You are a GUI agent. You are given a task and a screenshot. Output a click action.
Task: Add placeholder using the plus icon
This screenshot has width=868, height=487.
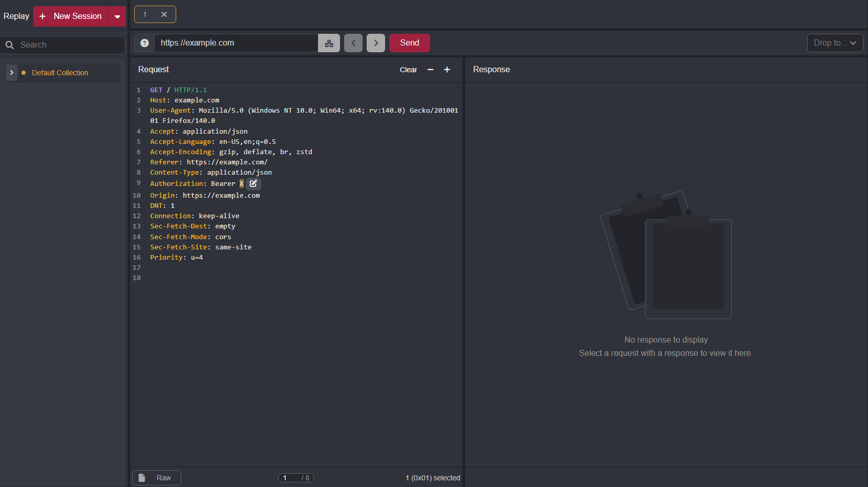tap(447, 70)
